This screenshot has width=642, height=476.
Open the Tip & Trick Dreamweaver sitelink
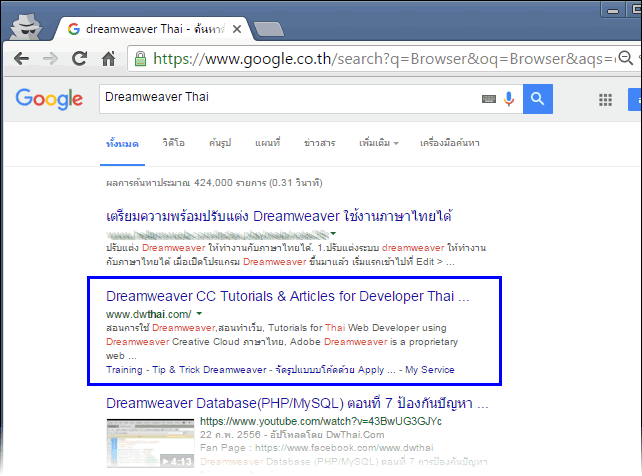click(209, 370)
